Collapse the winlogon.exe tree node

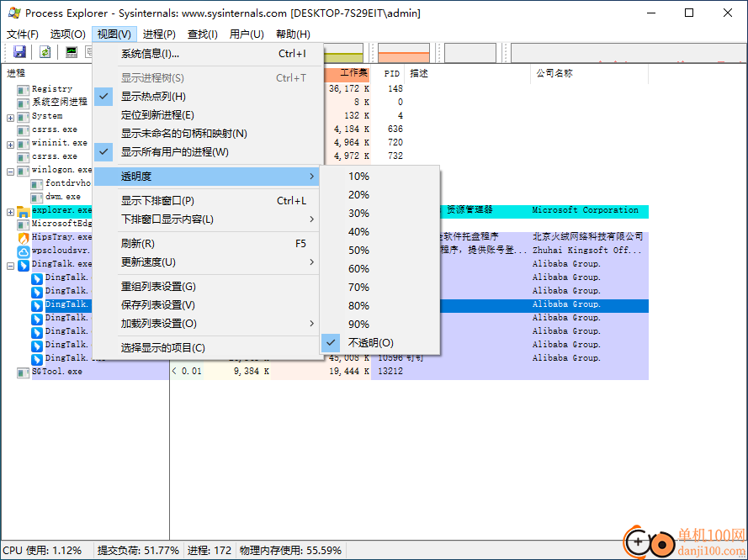click(10, 172)
